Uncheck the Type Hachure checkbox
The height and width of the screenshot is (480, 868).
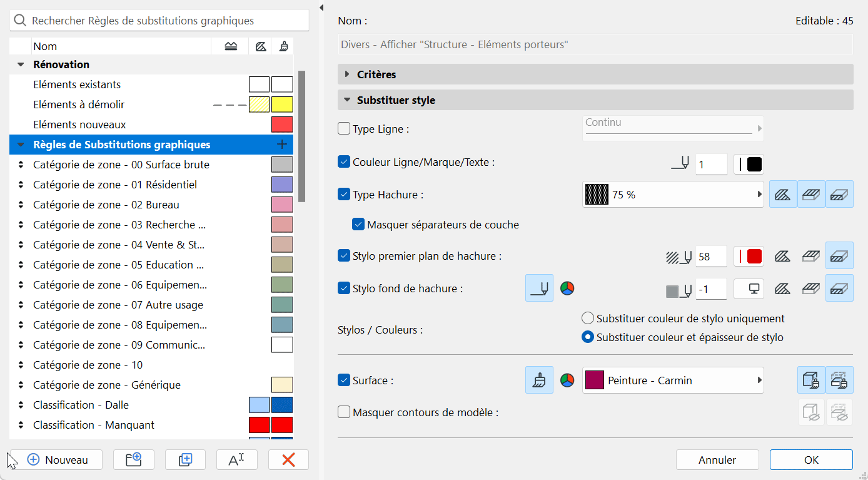click(344, 195)
